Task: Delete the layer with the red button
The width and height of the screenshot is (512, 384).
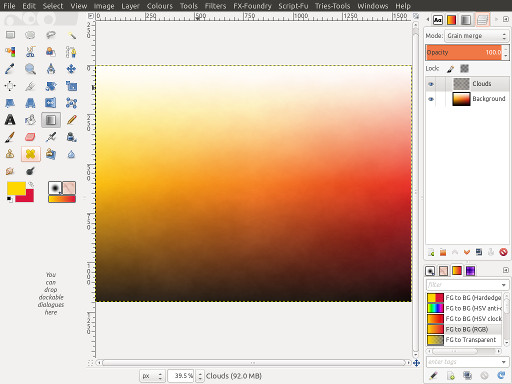Action: (x=503, y=252)
